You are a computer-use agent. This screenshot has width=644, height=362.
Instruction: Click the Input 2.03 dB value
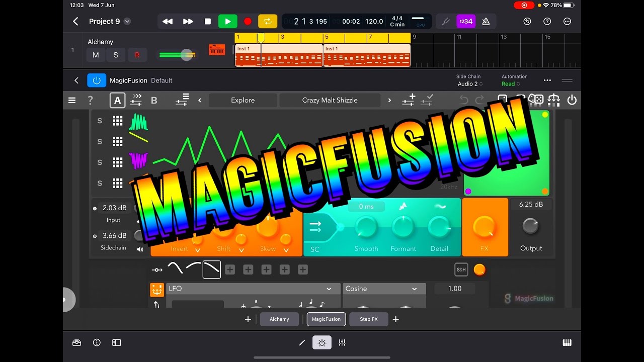(x=115, y=208)
